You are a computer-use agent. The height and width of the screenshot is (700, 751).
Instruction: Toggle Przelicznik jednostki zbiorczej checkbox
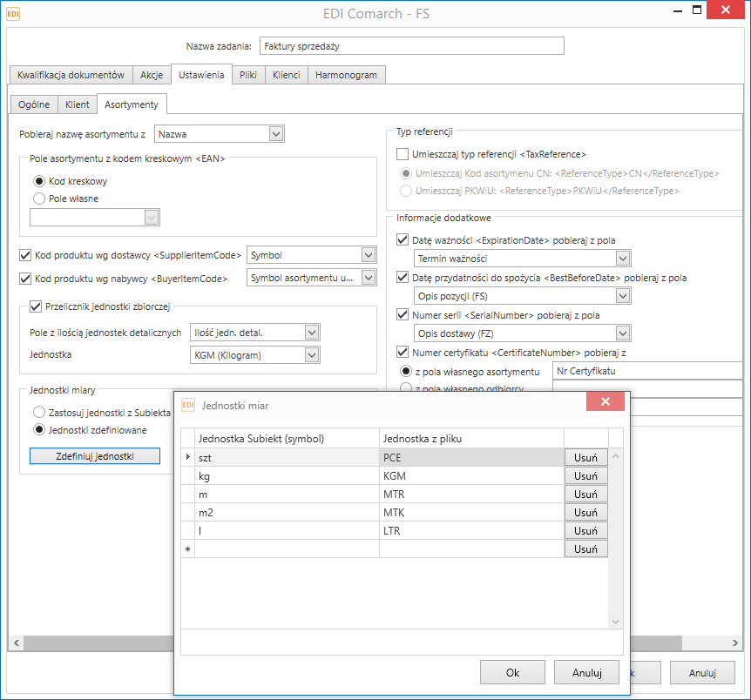(36, 306)
